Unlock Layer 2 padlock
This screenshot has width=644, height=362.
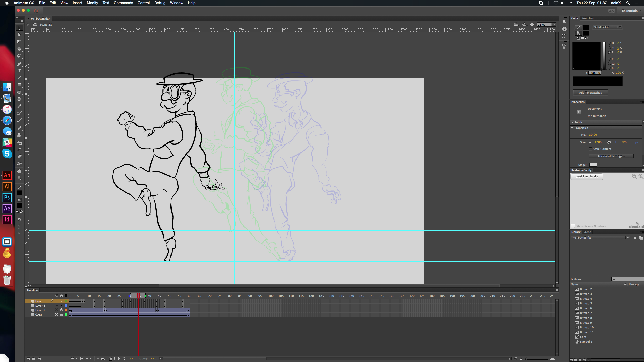pyautogui.click(x=61, y=310)
